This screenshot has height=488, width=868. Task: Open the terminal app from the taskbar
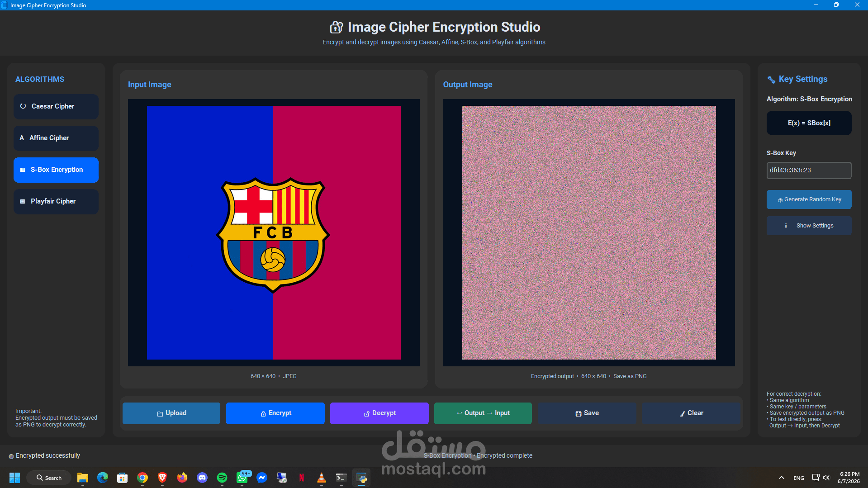pos(342,478)
